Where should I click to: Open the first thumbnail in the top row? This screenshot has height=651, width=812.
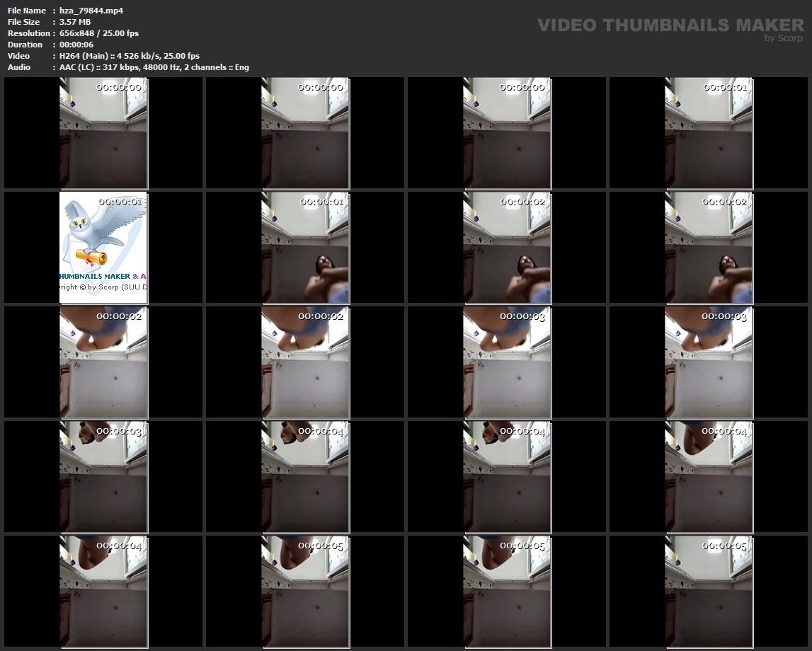(x=103, y=133)
